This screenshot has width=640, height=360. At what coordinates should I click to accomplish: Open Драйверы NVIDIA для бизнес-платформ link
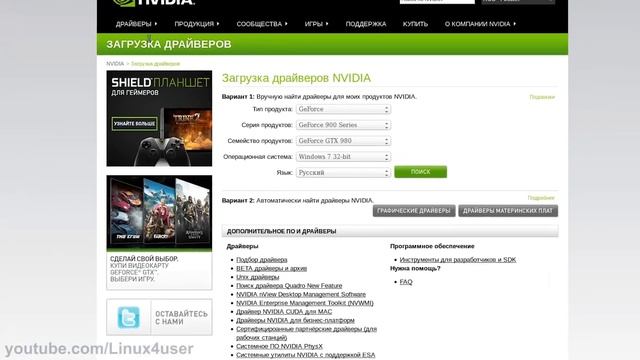(296, 320)
